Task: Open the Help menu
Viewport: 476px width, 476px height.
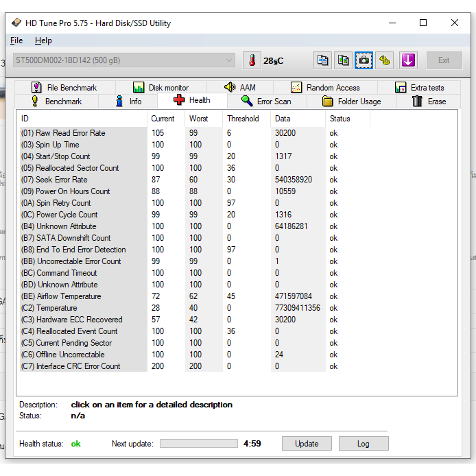Action: 43,40
